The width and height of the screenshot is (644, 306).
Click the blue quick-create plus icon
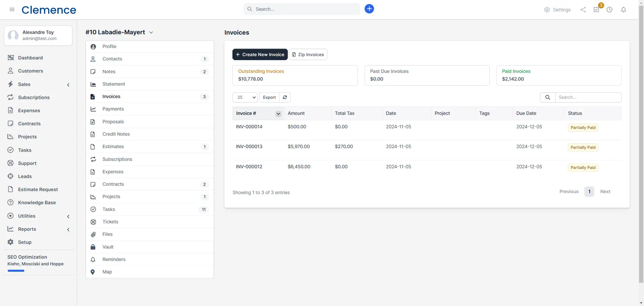pyautogui.click(x=369, y=9)
